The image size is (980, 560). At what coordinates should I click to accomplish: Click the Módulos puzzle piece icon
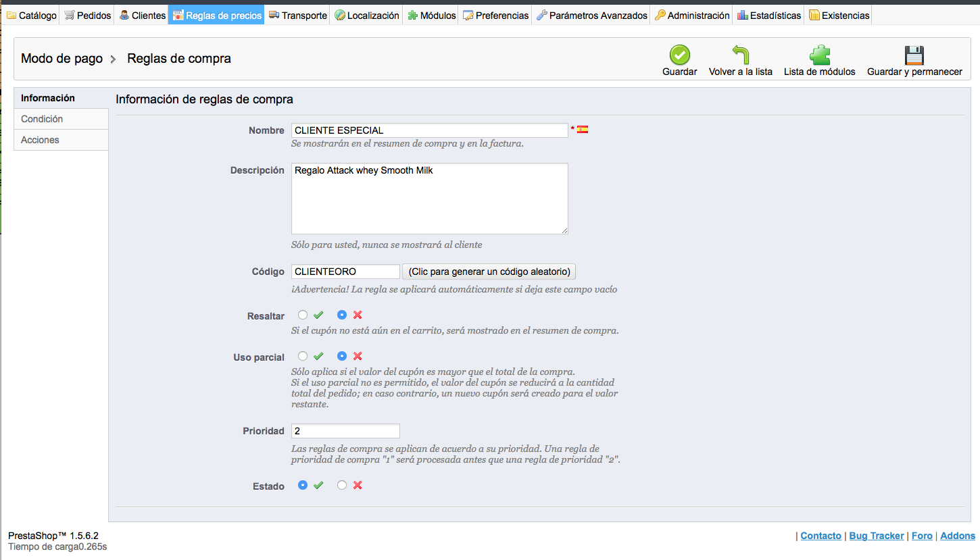(x=412, y=15)
